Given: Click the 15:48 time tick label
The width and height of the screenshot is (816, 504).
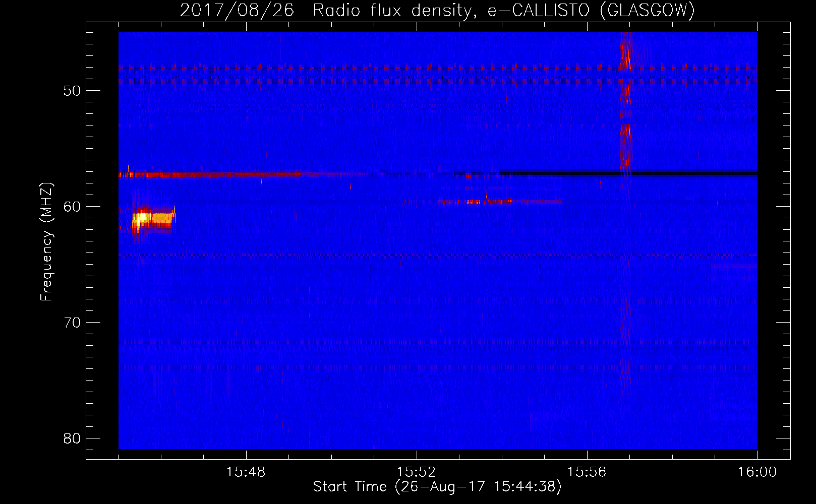Looking at the screenshot, I should (x=246, y=472).
